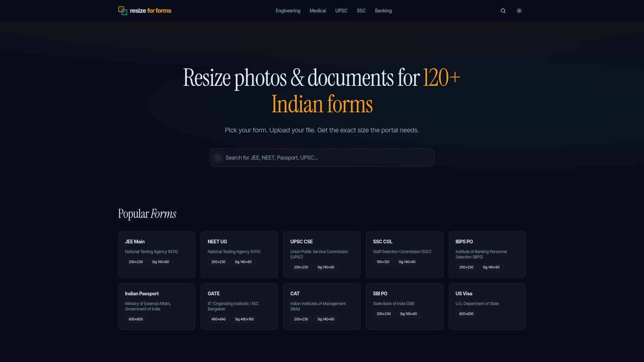Screen dimensions: 644x362
Task: Click Sig 140×60 tag on SSC CGL card
Action: (x=407, y=262)
